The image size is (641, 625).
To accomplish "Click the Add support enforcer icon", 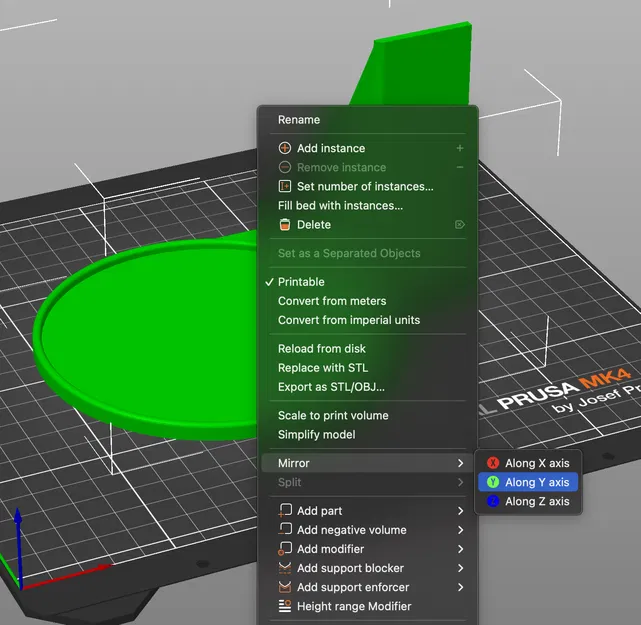I will (x=285, y=587).
